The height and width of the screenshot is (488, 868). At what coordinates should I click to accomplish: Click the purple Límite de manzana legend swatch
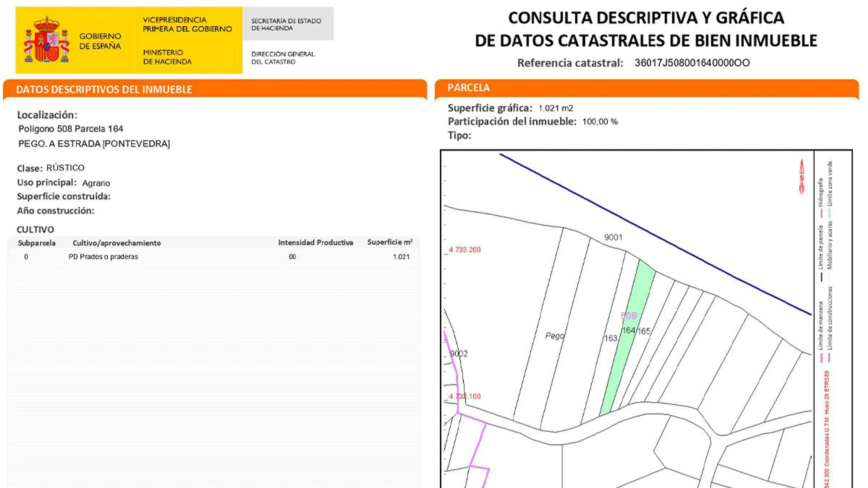pos(821,358)
